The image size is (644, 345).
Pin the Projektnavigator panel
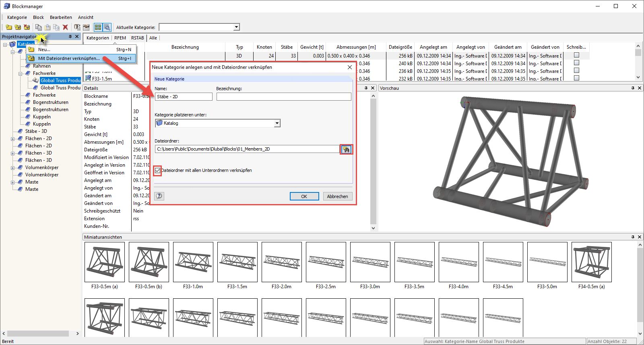tap(70, 37)
